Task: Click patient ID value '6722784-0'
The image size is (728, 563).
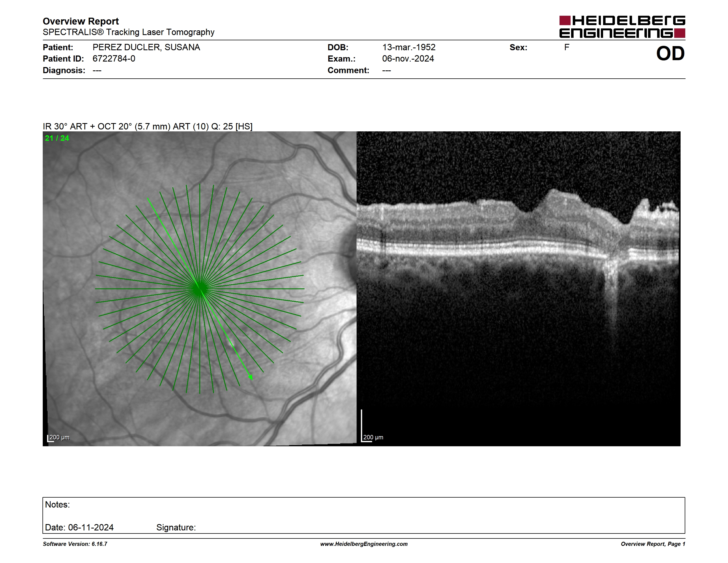Action: point(114,59)
